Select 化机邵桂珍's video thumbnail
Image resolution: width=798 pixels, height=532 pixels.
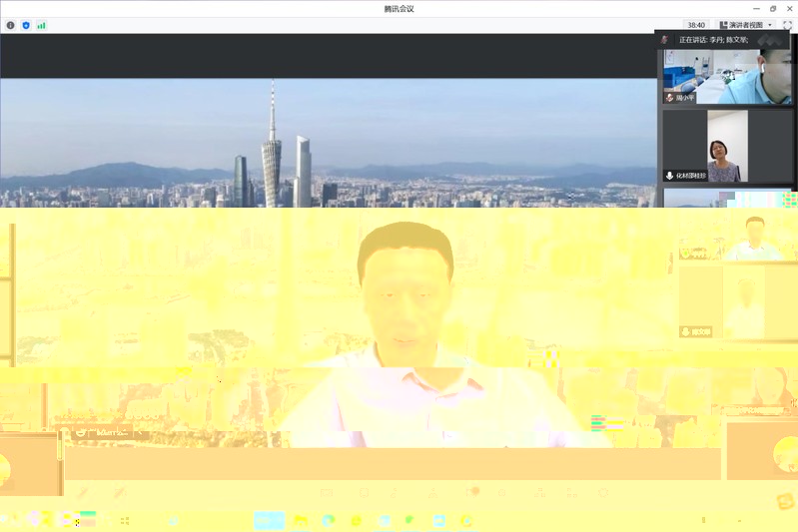point(727,146)
